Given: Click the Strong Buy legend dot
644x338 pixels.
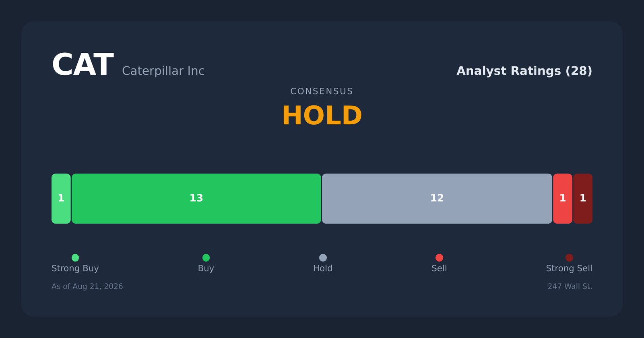Looking at the screenshot, I should (x=75, y=258).
